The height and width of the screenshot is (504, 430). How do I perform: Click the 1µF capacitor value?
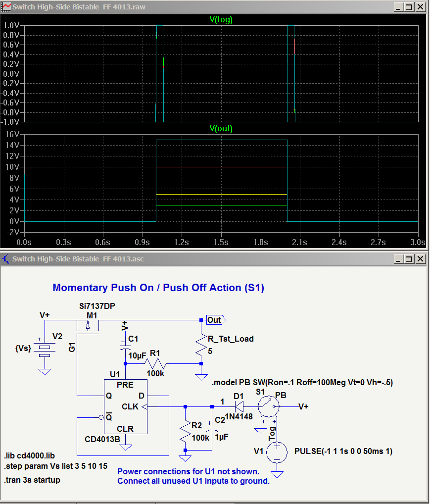click(221, 437)
